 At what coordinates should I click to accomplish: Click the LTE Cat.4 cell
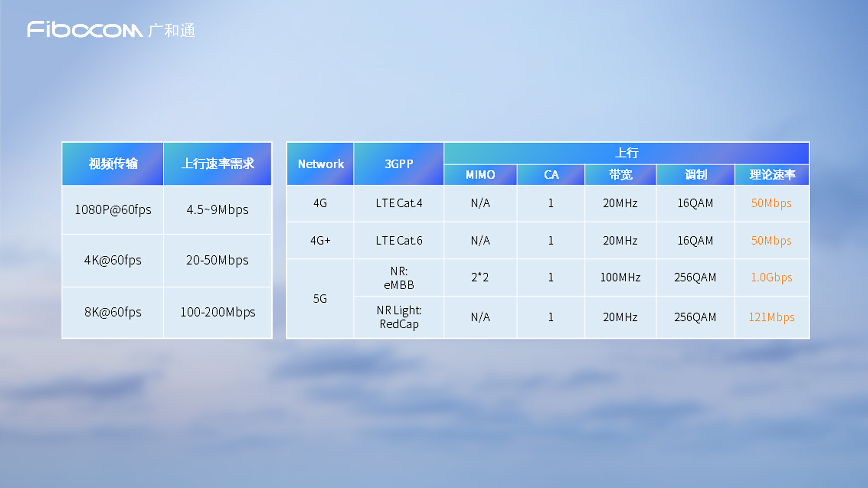click(x=399, y=203)
